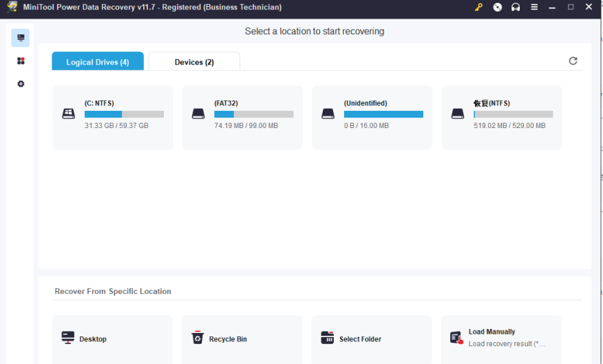
Task: Choose the Load Manually option
Action: click(501, 339)
